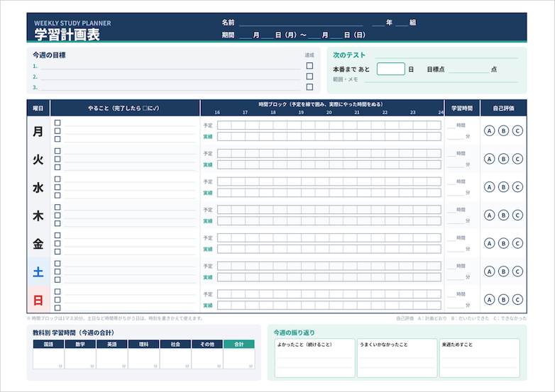Click the 学習時間 column header
Screen dimensions: 555x392
point(462,108)
